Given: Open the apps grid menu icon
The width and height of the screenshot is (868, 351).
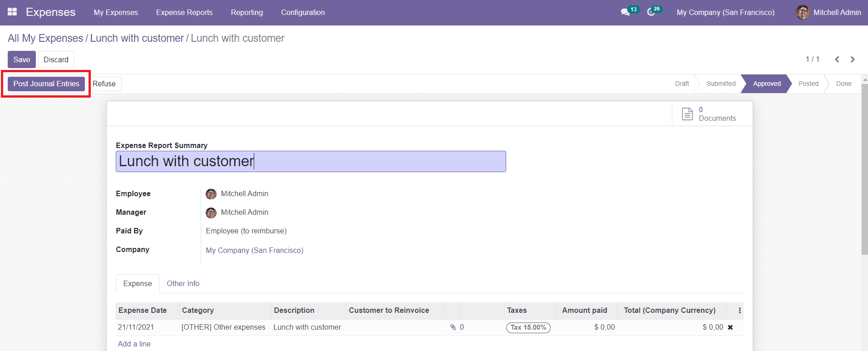Looking at the screenshot, I should coord(12,12).
